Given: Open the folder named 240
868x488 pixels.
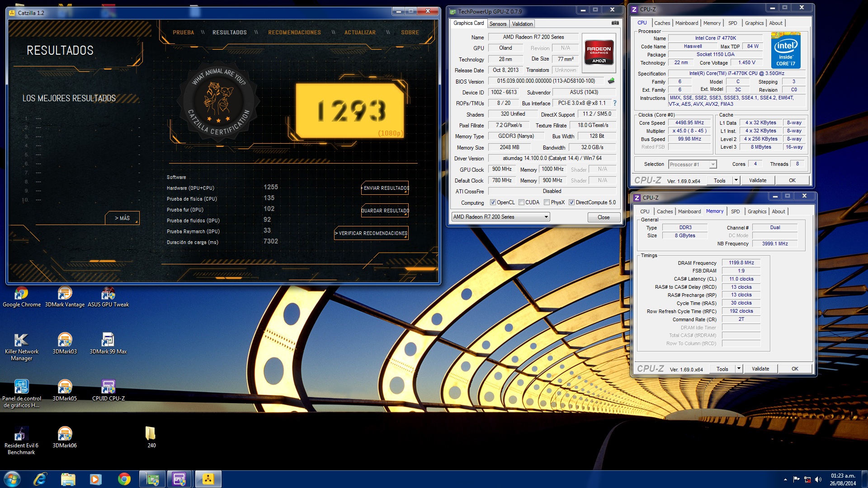Looking at the screenshot, I should point(151,437).
